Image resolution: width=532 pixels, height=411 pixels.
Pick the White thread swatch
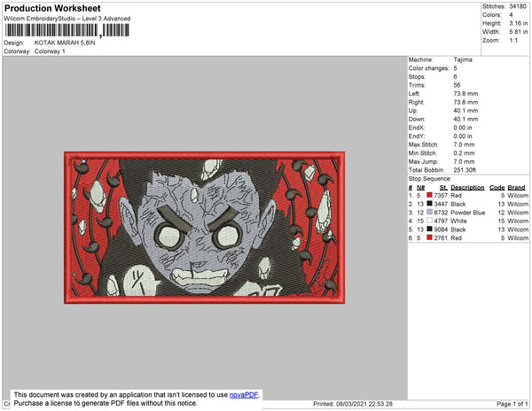pyautogui.click(x=429, y=221)
